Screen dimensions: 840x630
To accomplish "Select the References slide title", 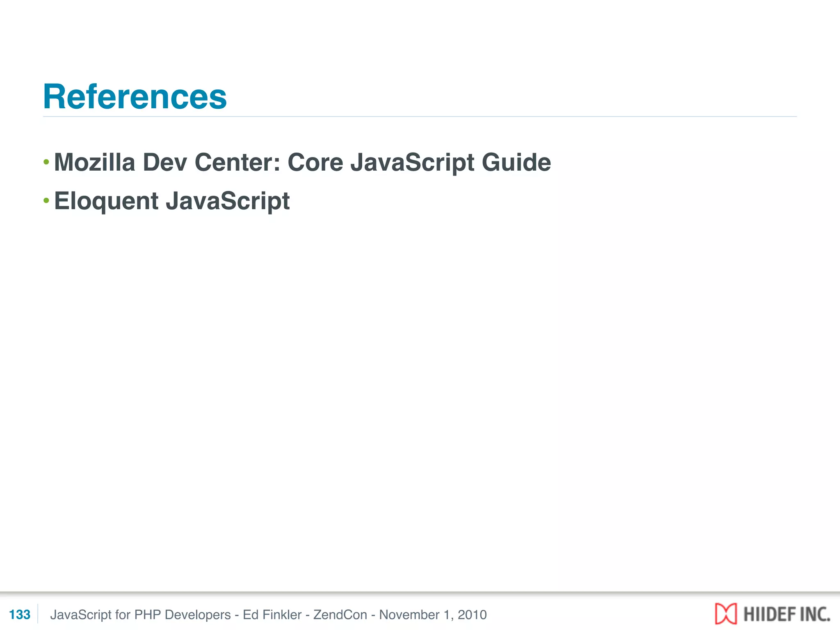I will [135, 97].
